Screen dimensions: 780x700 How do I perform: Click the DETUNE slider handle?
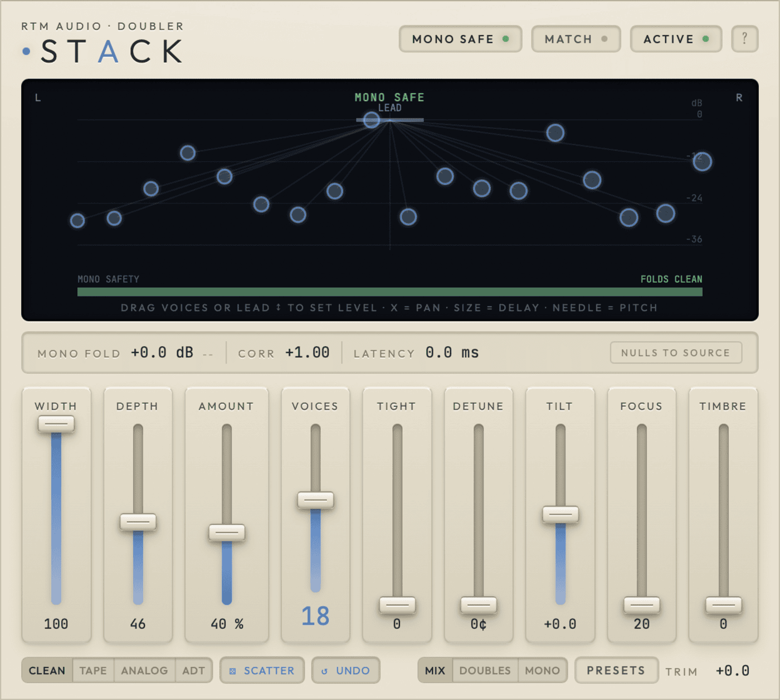pos(479,605)
